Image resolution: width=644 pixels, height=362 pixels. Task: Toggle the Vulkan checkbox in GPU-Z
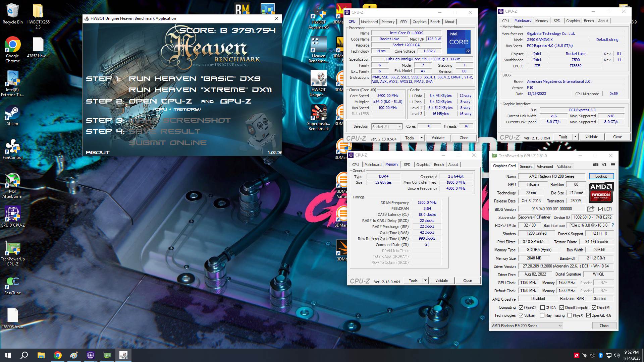click(x=521, y=315)
